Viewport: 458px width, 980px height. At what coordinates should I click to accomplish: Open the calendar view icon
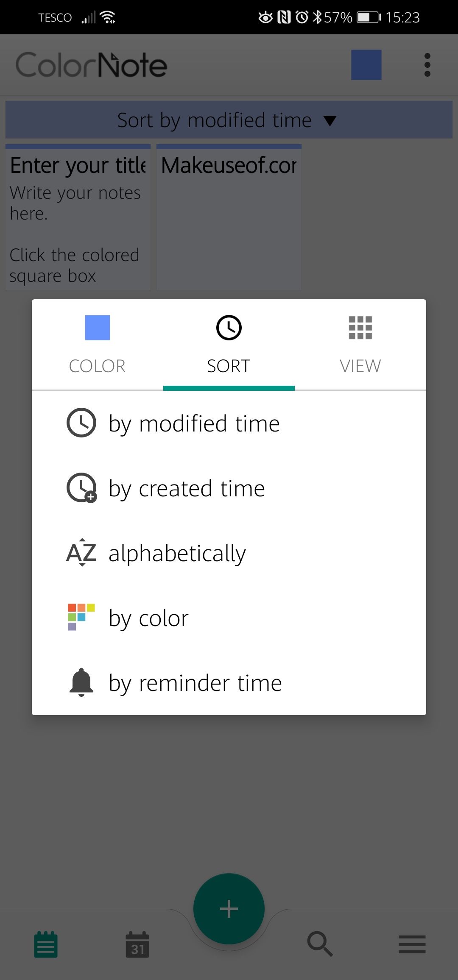137,944
